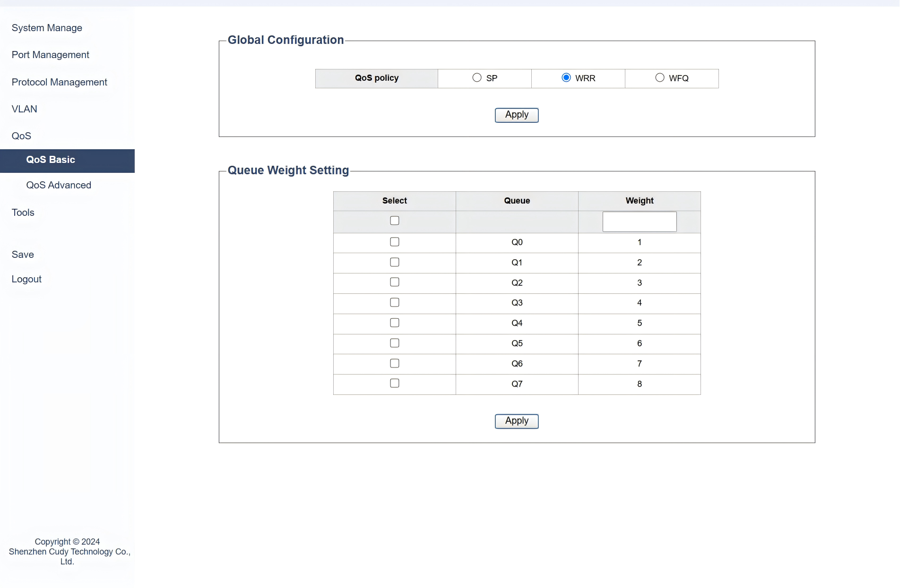Screen dimensions: 908x588
Task: Select the Q3 queue checkbox
Action: pos(394,302)
